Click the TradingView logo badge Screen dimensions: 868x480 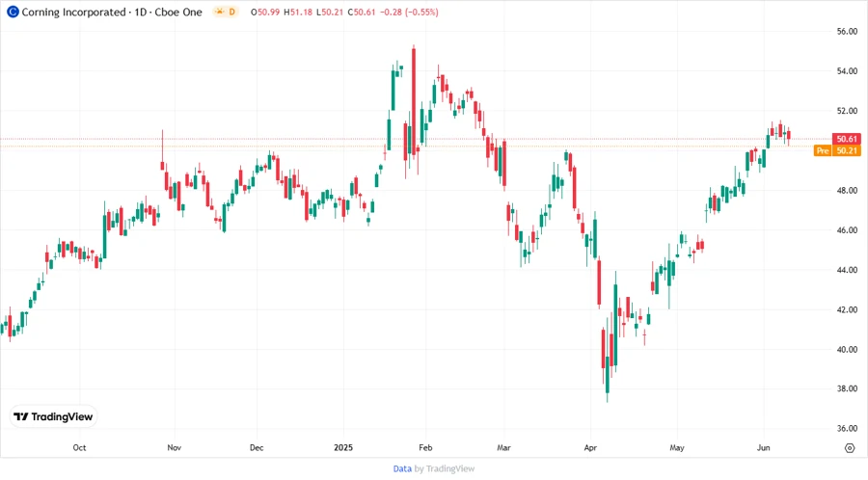(53, 417)
